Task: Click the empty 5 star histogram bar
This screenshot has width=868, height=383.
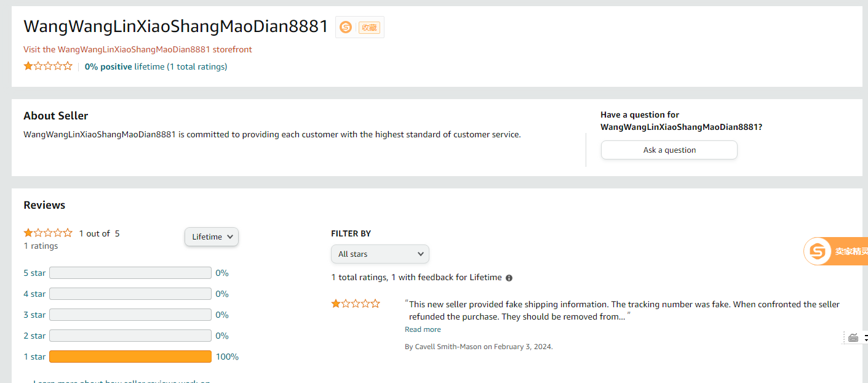Action: click(130, 273)
